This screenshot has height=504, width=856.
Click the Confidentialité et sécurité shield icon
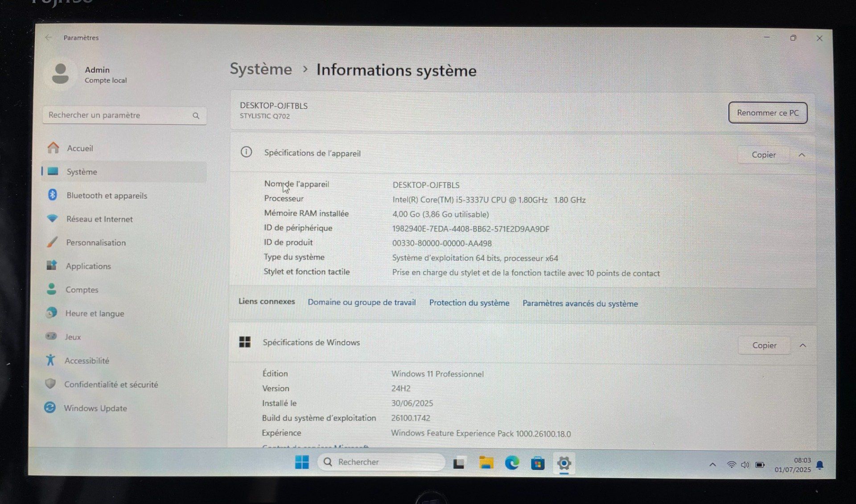(50, 383)
